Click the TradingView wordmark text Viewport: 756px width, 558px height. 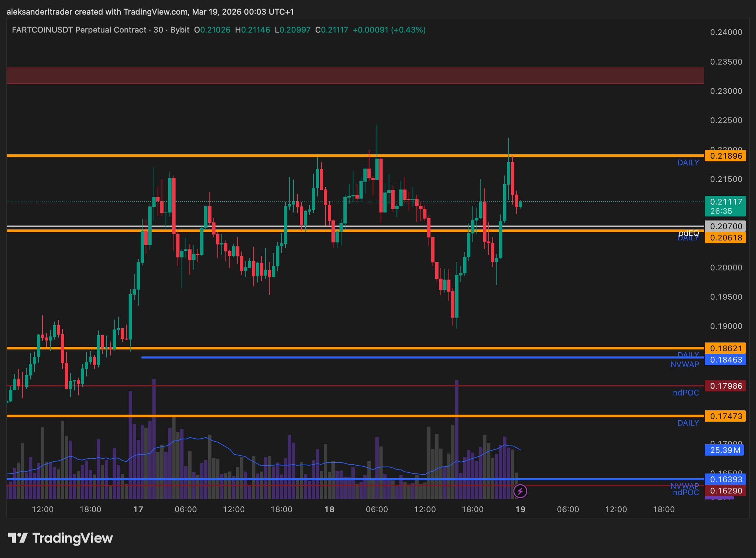pyautogui.click(x=73, y=538)
